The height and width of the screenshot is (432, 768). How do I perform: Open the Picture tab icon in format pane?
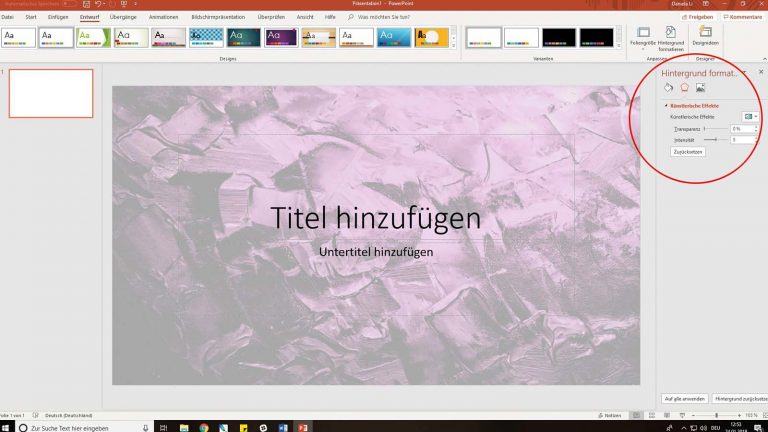point(700,88)
